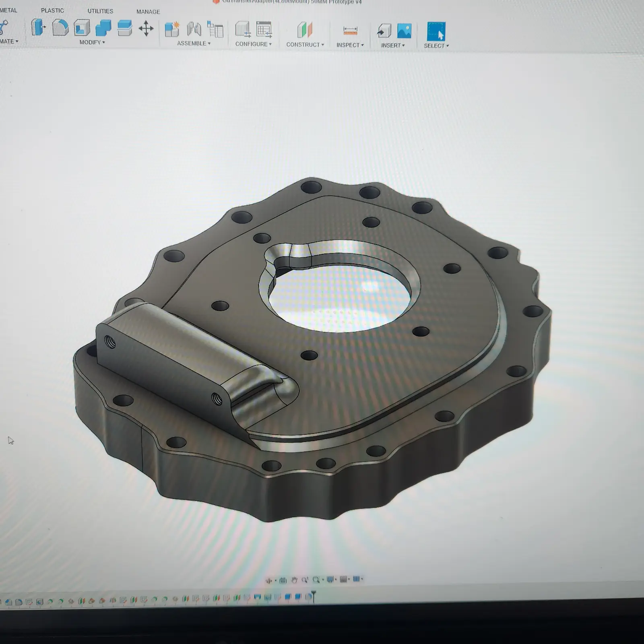This screenshot has height=644, width=644.
Task: Open the Display Settings monitor icon
Action: 330,579
